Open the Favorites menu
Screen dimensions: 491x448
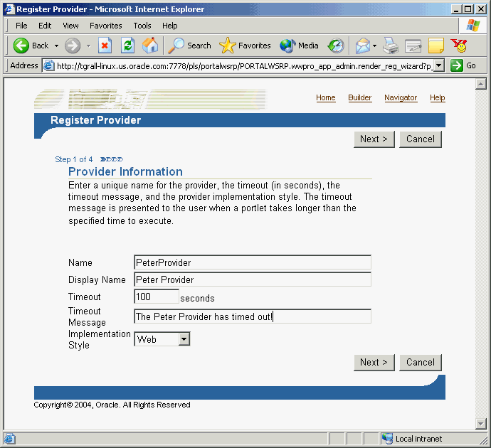pyautogui.click(x=106, y=26)
